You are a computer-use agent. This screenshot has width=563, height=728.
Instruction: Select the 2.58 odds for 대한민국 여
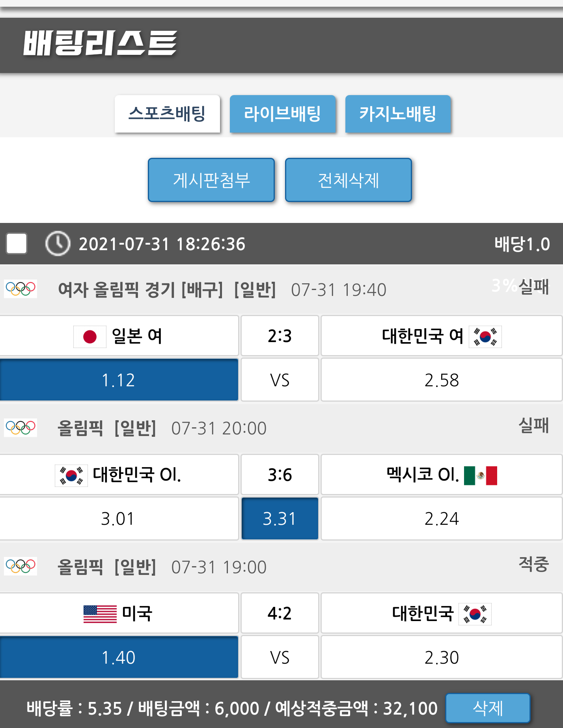(442, 380)
